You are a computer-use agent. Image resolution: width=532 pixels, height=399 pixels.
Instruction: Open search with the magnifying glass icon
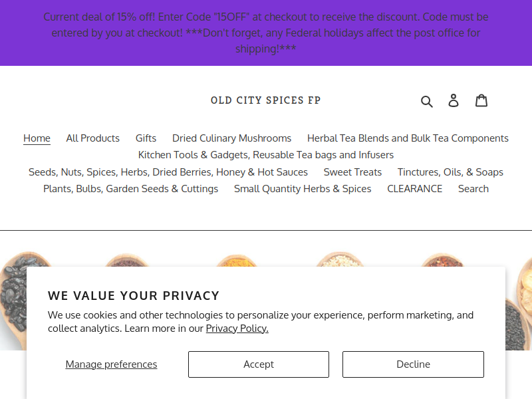click(x=426, y=101)
